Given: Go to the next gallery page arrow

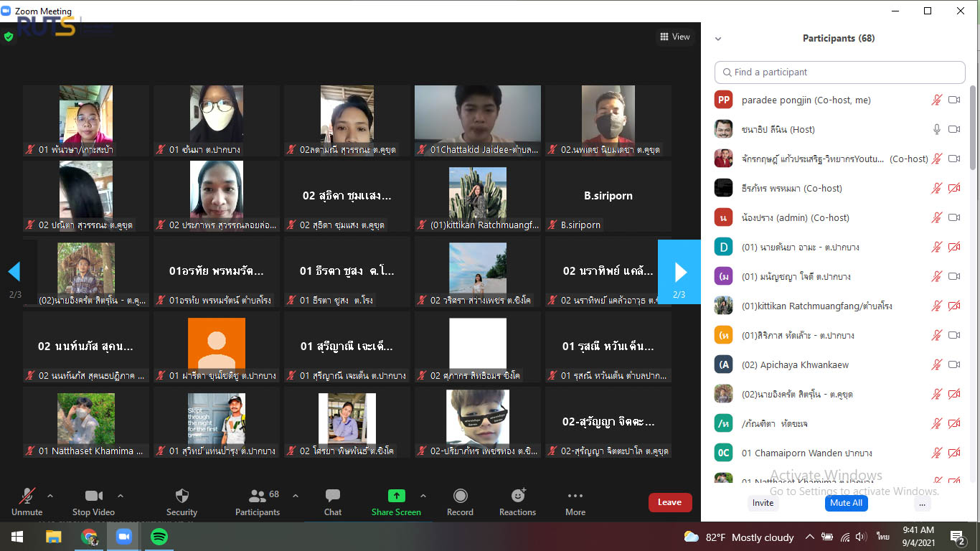Looking at the screenshot, I should tap(679, 272).
